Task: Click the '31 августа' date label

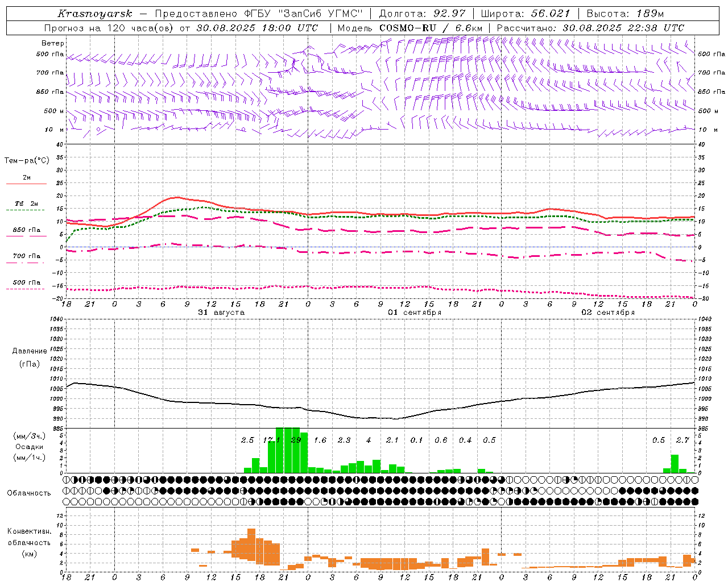Action: coord(221,313)
